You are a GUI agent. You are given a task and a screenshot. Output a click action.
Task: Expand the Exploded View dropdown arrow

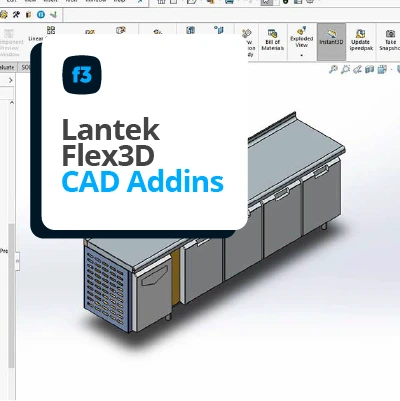coord(302,55)
